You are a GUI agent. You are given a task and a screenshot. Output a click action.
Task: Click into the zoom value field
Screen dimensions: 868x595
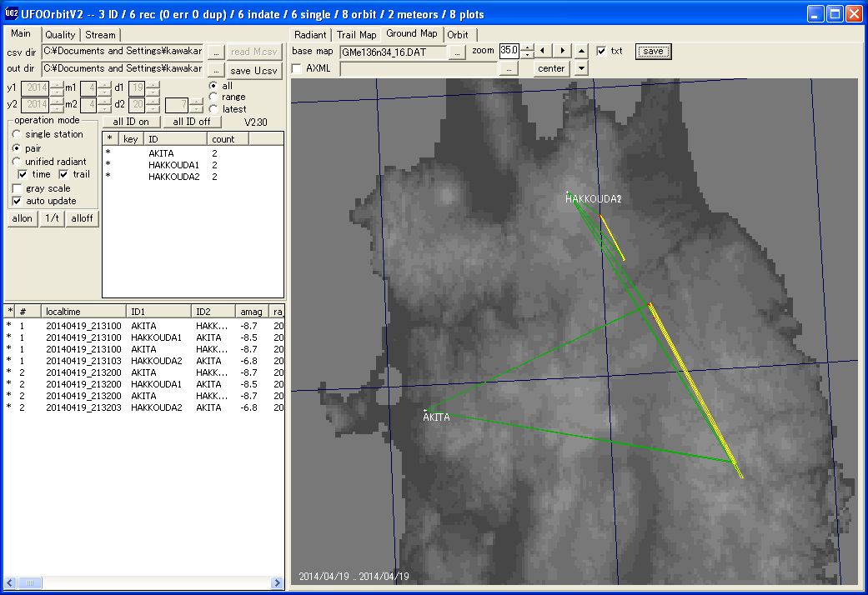[509, 51]
